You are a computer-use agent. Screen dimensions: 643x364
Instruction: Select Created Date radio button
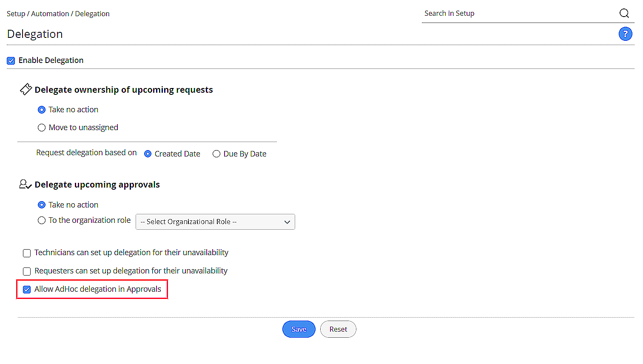coord(148,154)
